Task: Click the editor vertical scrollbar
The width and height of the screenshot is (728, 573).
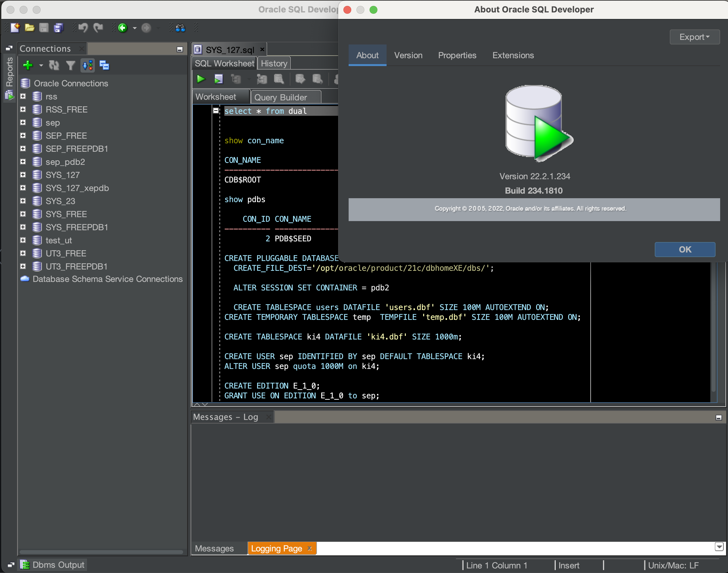Action: 713,327
